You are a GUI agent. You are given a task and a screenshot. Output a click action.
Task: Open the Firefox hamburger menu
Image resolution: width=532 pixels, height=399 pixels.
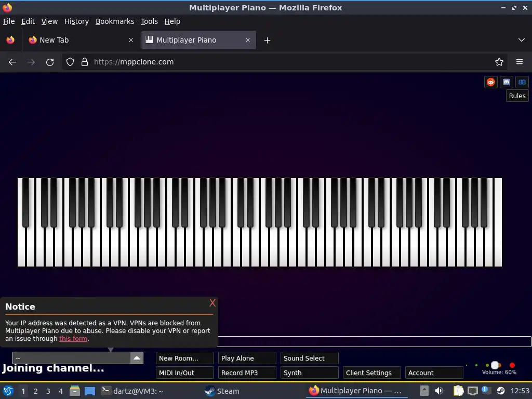pyautogui.click(x=520, y=62)
